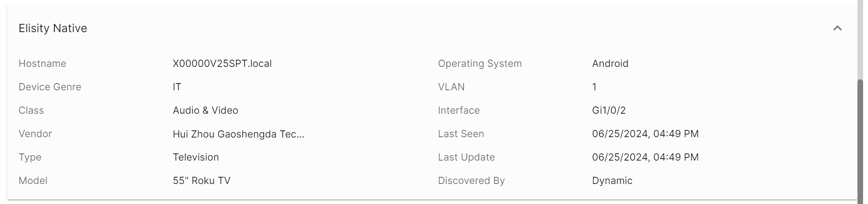Click truncated vendor Hui Zhou Gaoshengda
Viewport: 868px width, 204px height.
[x=238, y=134]
